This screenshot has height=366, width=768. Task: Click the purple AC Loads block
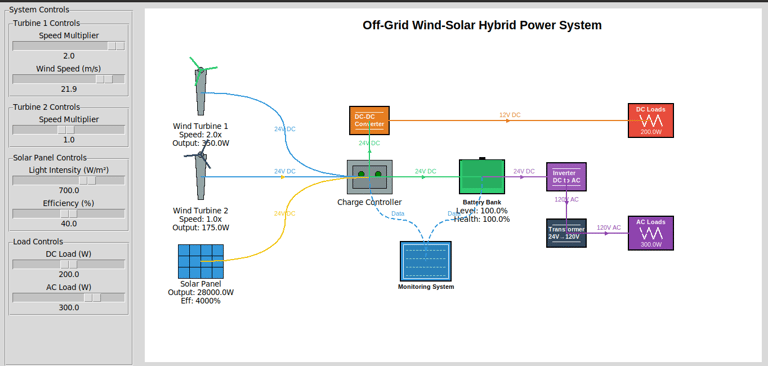[x=651, y=233]
